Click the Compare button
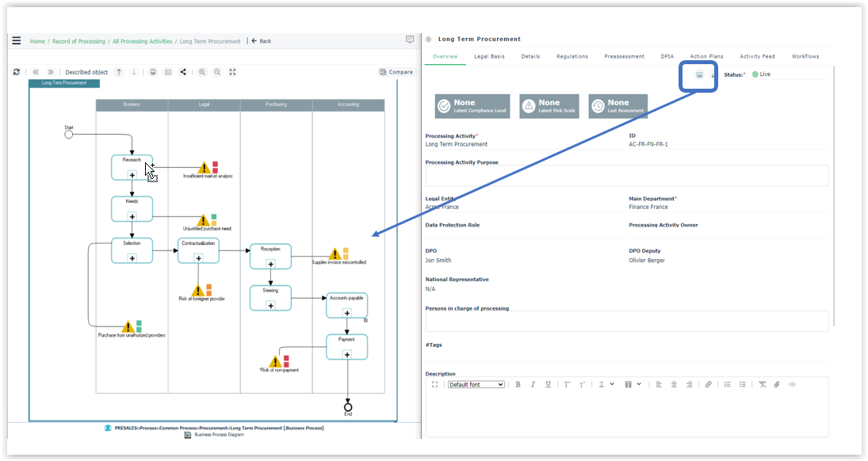Viewport: 868px width, 461px height. (x=396, y=72)
